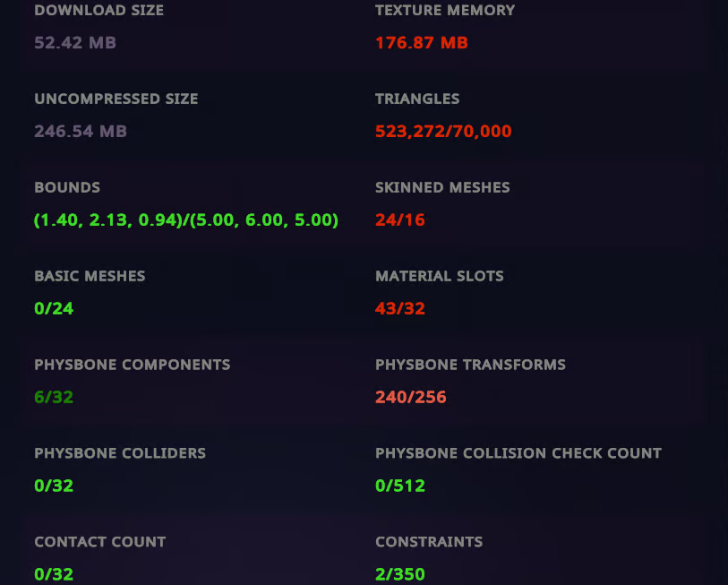The height and width of the screenshot is (585, 728).
Task: Click the Physbone Transforms 240/256 value
Action: 411,397
